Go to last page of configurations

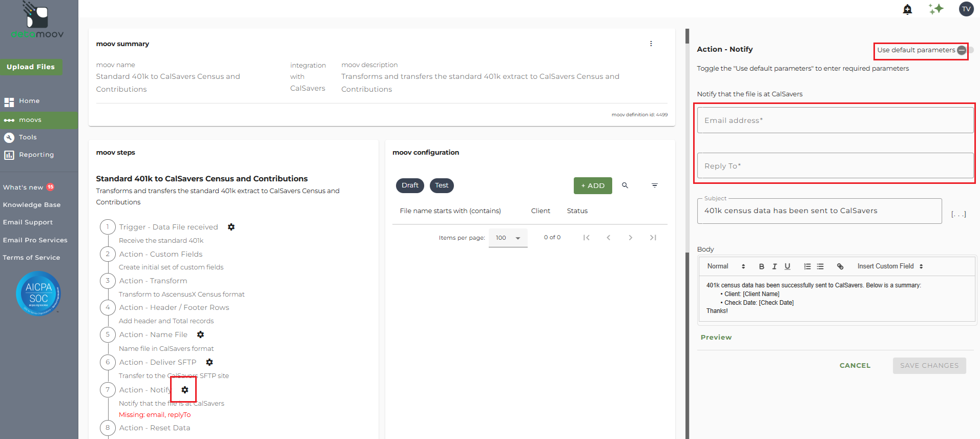pyautogui.click(x=653, y=238)
